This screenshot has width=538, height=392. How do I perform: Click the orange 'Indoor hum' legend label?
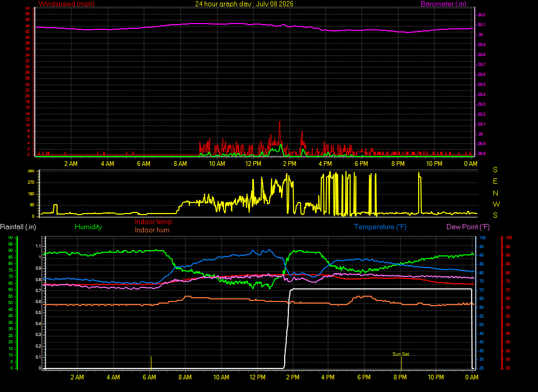tap(152, 230)
